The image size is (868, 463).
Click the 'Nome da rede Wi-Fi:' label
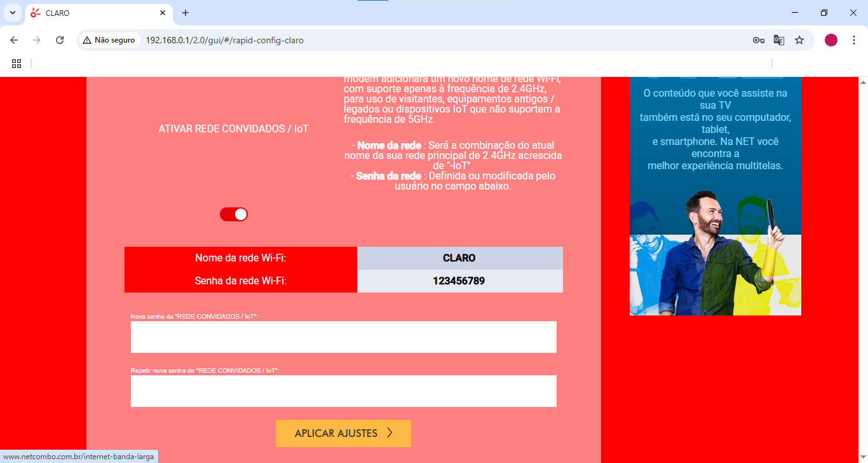pyautogui.click(x=241, y=258)
